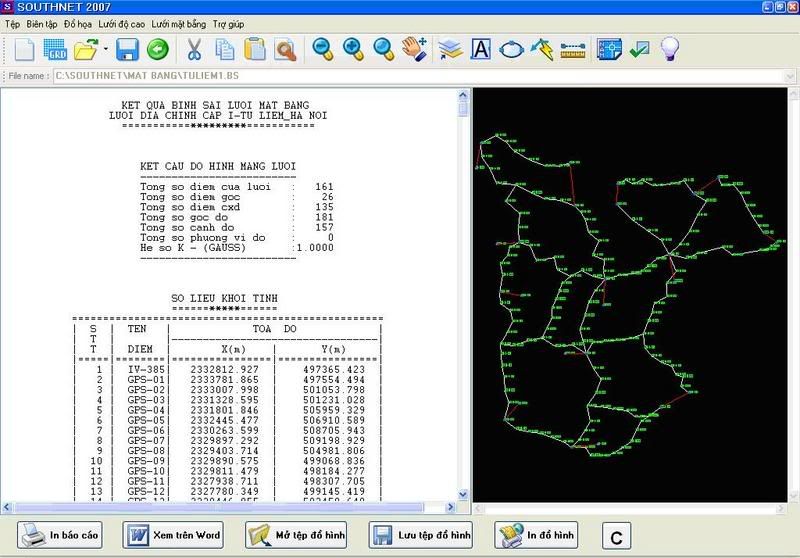
Task: Click the X coordinate 2333781.865
Action: (x=224, y=379)
